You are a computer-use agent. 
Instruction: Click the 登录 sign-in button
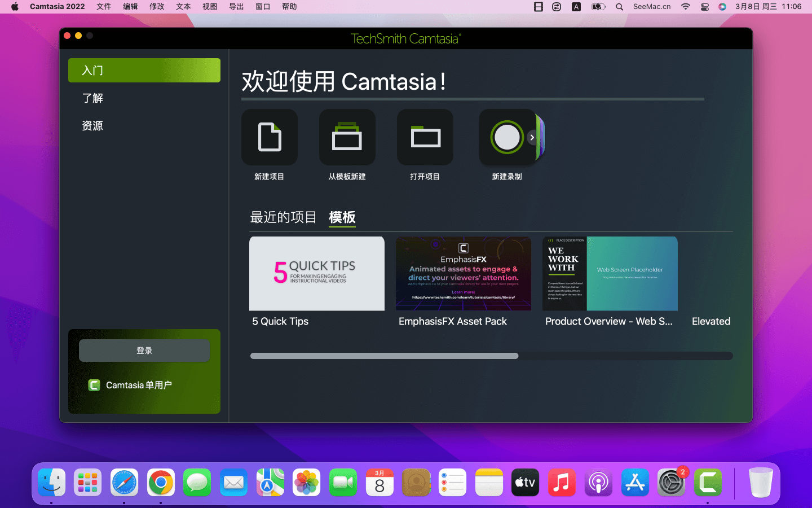click(x=144, y=351)
